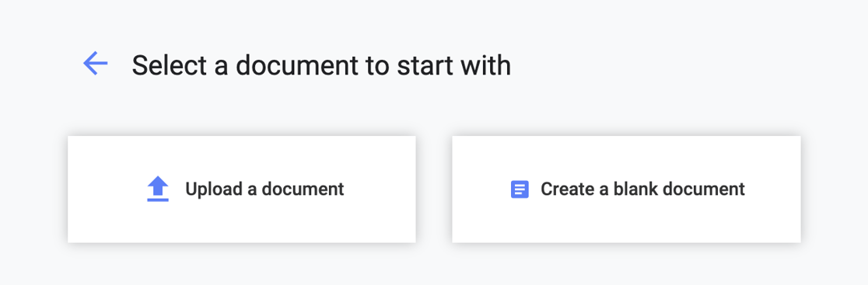Return to the previous screen with left arrow
868x285 pixels.
point(95,64)
